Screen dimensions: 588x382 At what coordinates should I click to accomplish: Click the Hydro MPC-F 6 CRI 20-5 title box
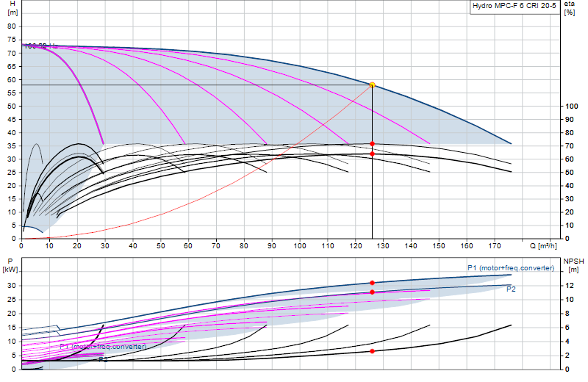click(x=514, y=7)
